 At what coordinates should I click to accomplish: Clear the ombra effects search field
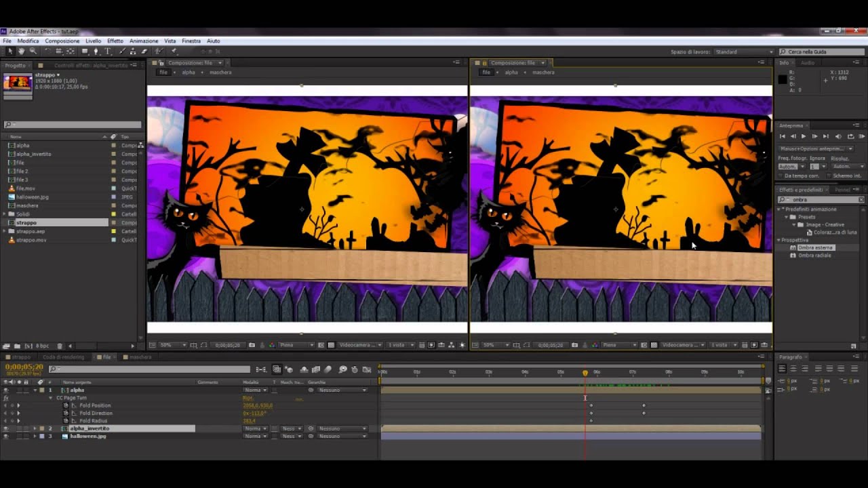[x=861, y=199]
